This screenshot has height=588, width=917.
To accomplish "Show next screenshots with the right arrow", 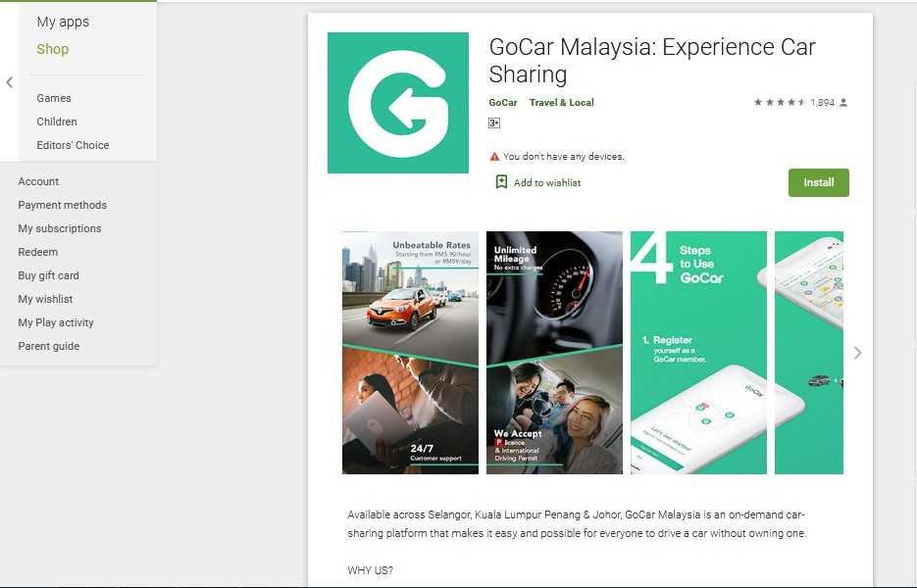I will click(857, 353).
